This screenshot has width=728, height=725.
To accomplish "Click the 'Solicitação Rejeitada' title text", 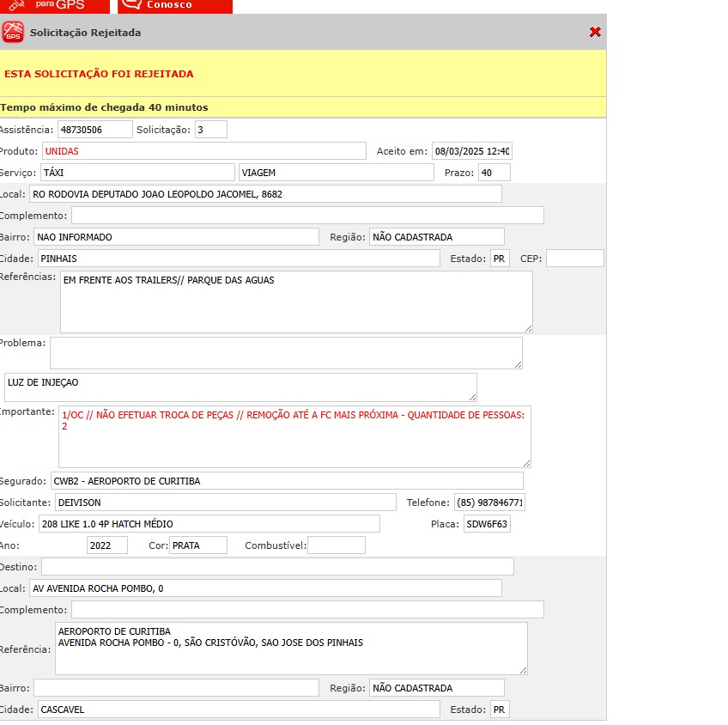I will tap(86, 33).
